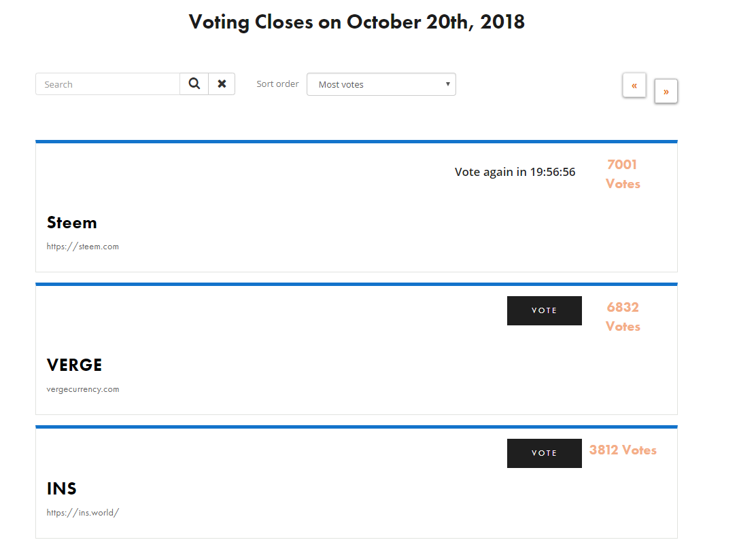This screenshot has height=540, width=756.
Task: Open the Most votes sort dropdown
Action: (x=381, y=84)
